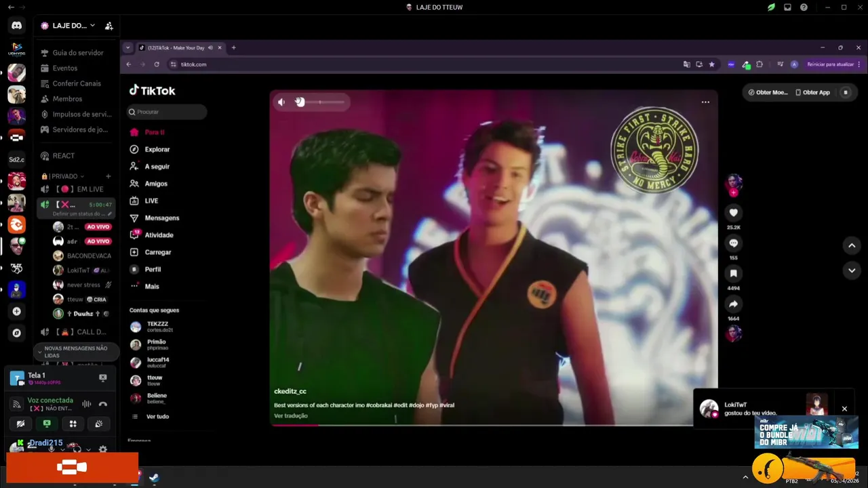Disconnect from the voice call
868x488 pixels.
pos(103,404)
